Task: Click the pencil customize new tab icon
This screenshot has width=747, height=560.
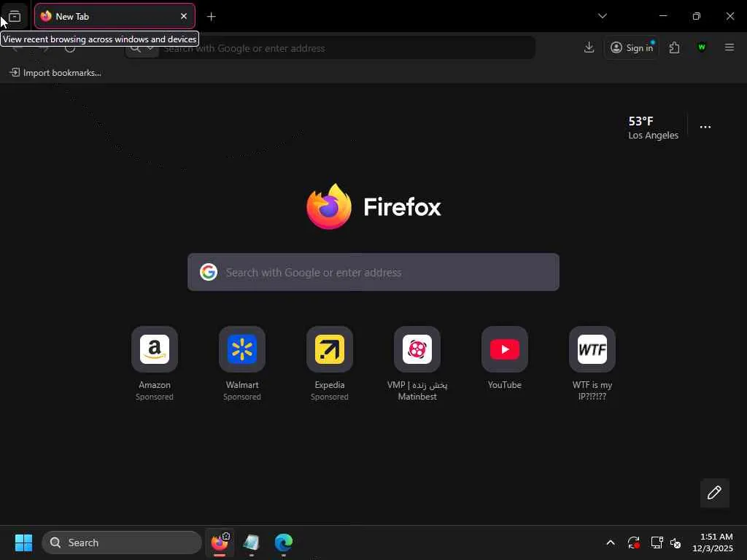Action: point(714,492)
